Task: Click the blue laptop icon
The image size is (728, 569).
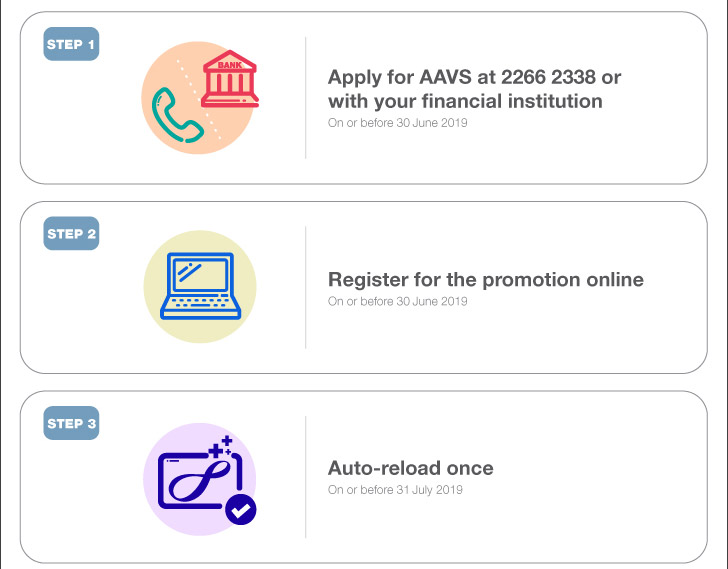Action: (x=201, y=286)
